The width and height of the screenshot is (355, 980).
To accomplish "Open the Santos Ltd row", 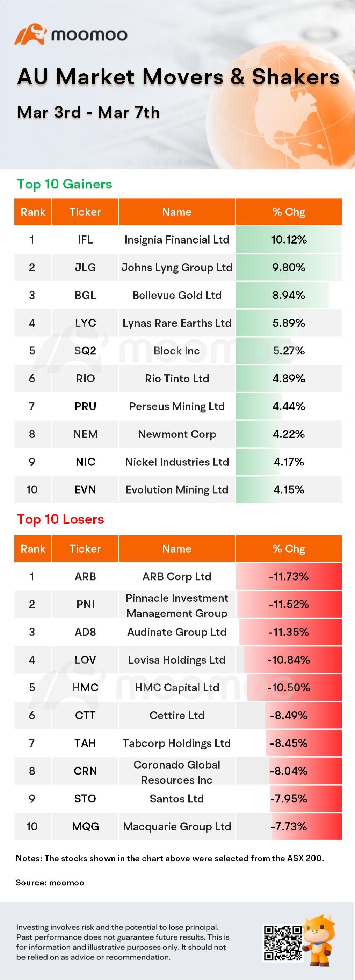I will [178, 799].
